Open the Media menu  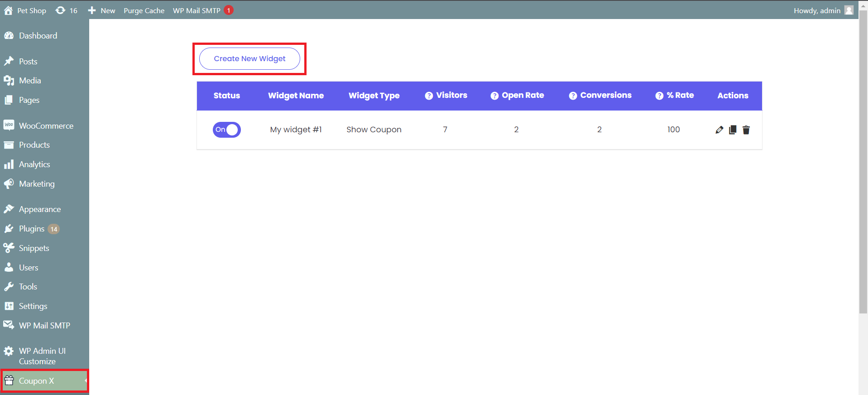click(44, 81)
